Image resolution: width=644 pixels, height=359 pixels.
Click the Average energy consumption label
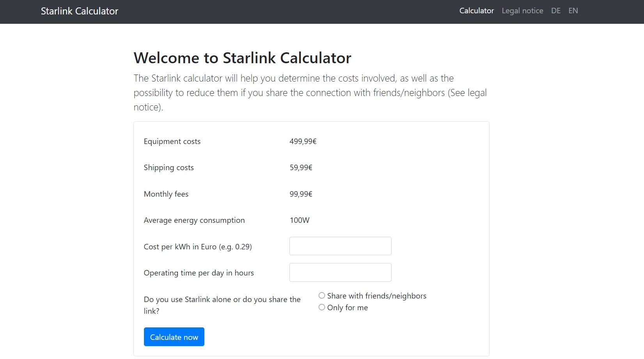coord(194,220)
